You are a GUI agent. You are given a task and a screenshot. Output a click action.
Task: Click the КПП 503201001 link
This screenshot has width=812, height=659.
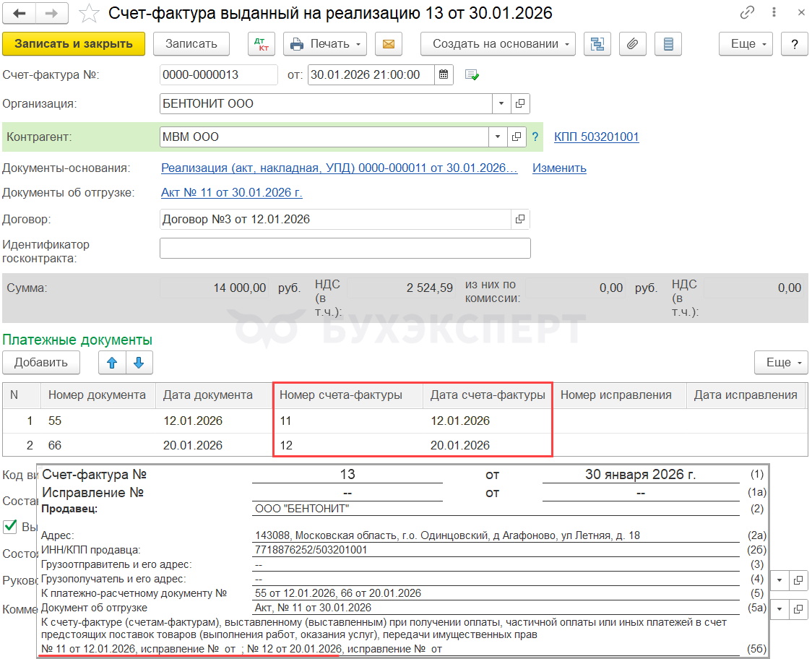[596, 137]
